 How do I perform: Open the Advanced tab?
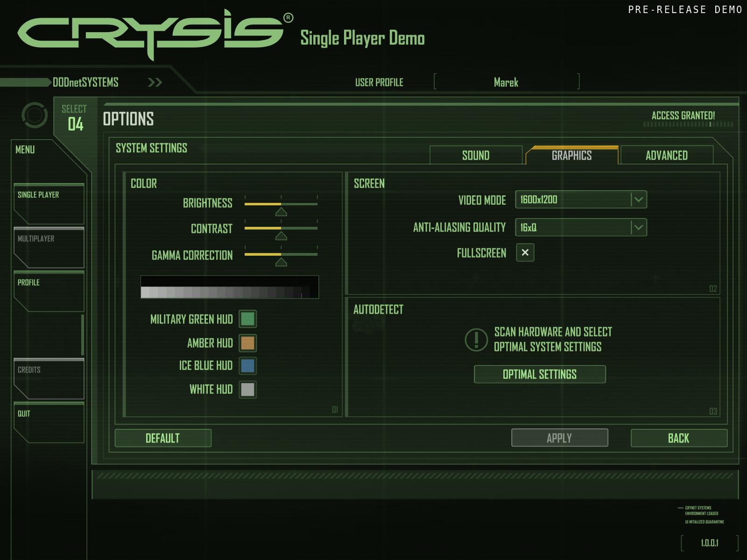pyautogui.click(x=667, y=155)
